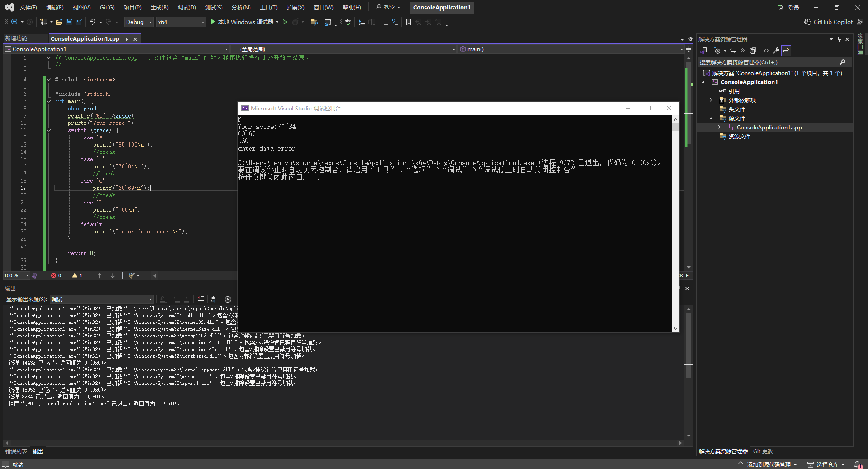The image size is (868, 469).
Task: Switch to the Git 更改 tab
Action: [763, 451]
